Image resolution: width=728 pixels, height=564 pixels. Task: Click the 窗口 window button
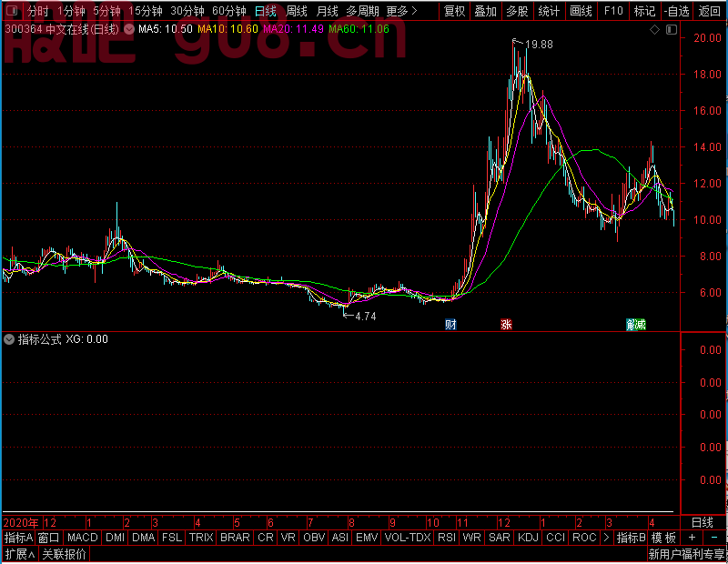[49, 538]
